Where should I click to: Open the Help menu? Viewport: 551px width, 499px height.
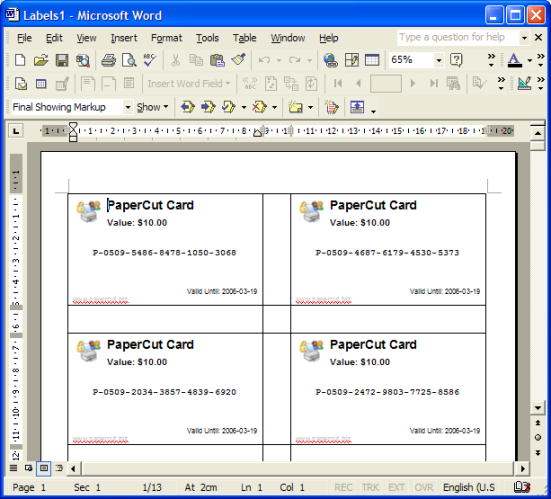[x=329, y=38]
